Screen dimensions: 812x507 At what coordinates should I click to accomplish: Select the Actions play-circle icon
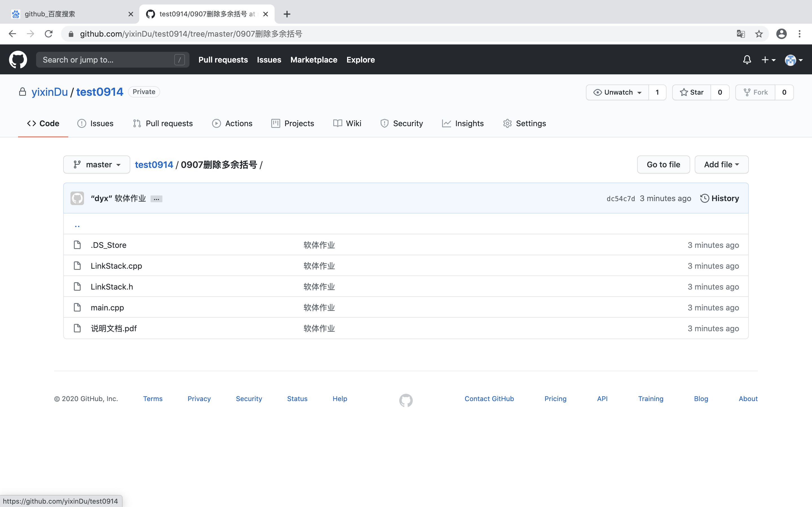point(216,123)
